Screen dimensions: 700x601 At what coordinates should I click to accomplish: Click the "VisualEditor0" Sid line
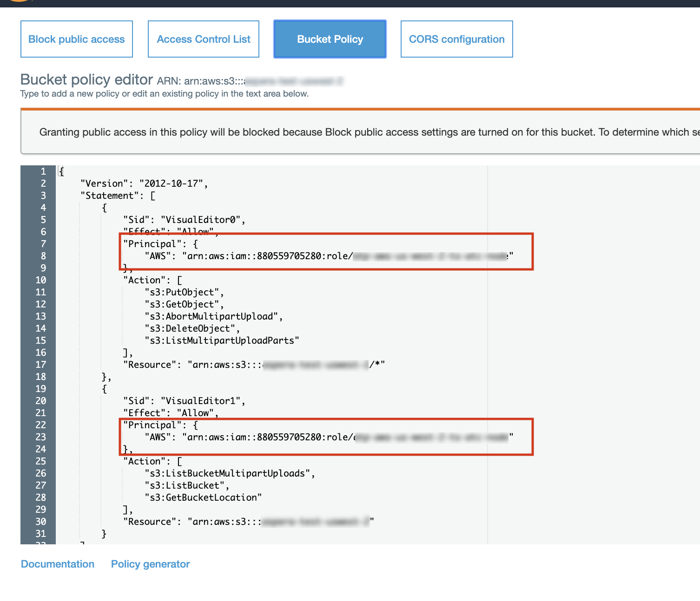184,220
